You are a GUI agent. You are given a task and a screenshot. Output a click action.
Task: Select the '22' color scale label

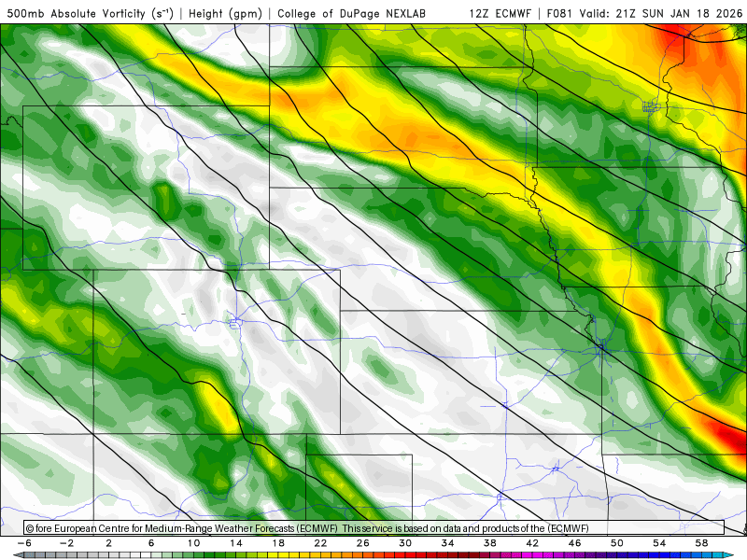320,543
